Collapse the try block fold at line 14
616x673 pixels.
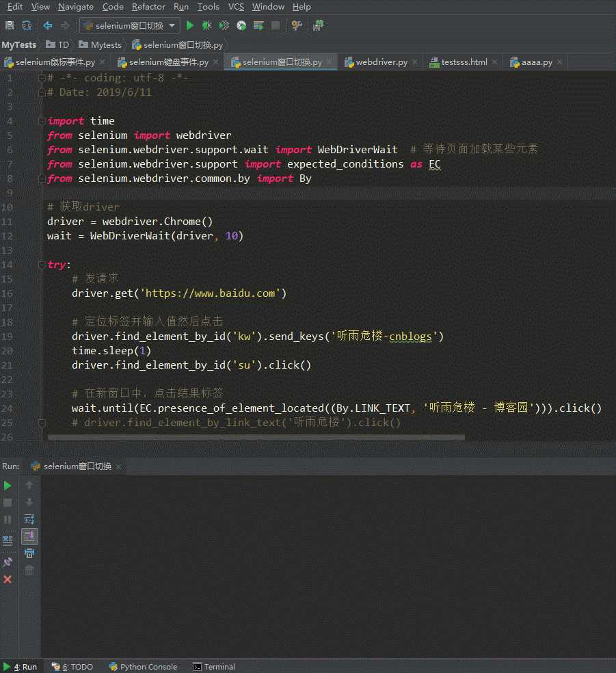click(x=42, y=265)
